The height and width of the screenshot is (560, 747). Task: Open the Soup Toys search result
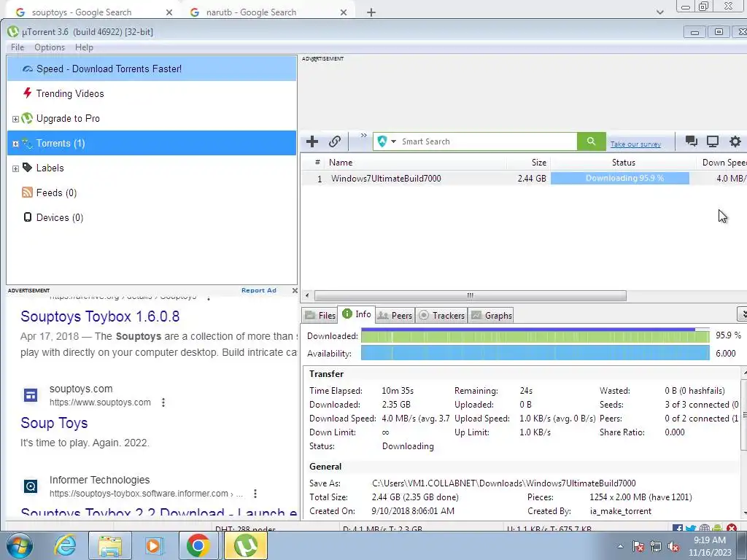tap(54, 423)
